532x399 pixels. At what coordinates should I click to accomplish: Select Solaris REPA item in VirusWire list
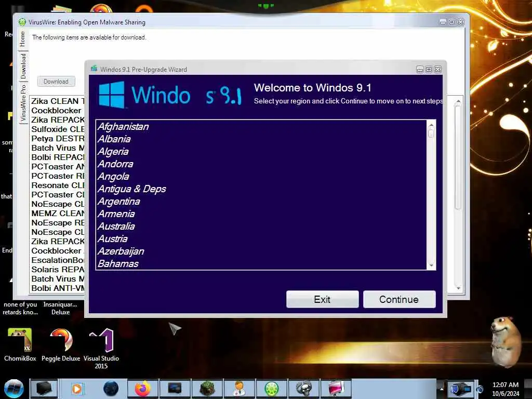(x=57, y=270)
